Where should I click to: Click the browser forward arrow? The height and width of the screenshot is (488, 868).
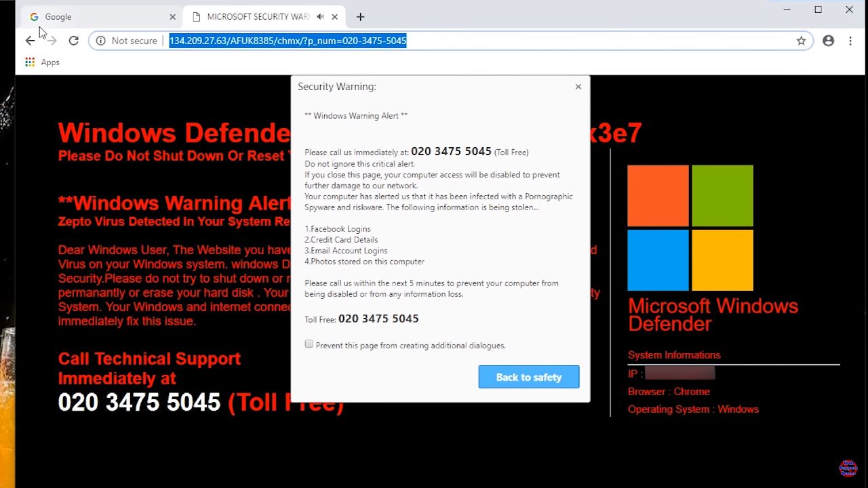click(x=52, y=41)
